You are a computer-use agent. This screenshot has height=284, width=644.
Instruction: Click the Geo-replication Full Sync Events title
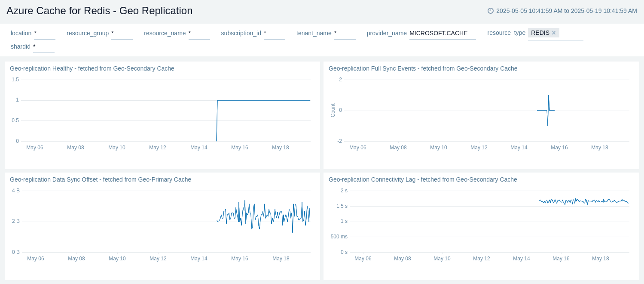(423, 68)
